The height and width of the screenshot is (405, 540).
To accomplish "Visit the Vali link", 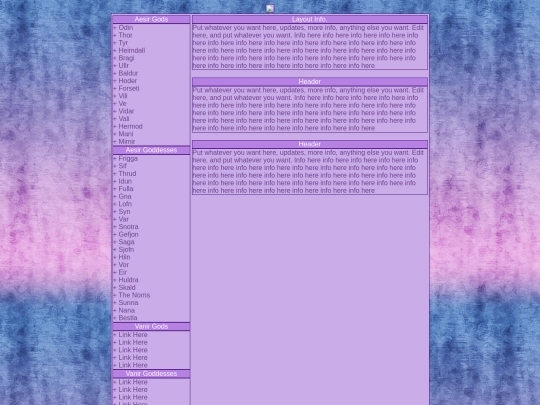I will pyautogui.click(x=124, y=118).
